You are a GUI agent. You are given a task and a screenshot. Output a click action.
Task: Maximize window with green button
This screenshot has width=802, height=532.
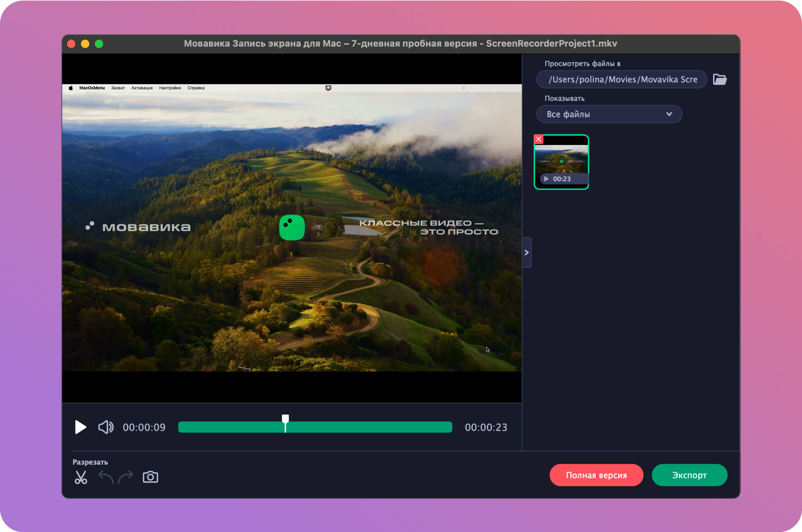(x=99, y=44)
